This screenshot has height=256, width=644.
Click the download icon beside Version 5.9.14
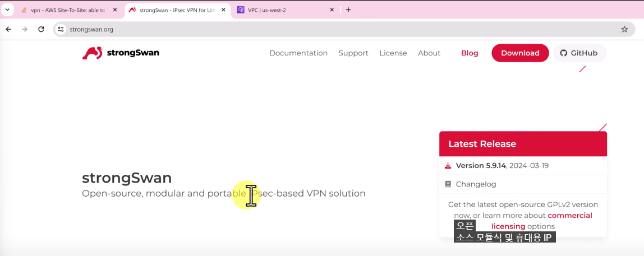448,166
